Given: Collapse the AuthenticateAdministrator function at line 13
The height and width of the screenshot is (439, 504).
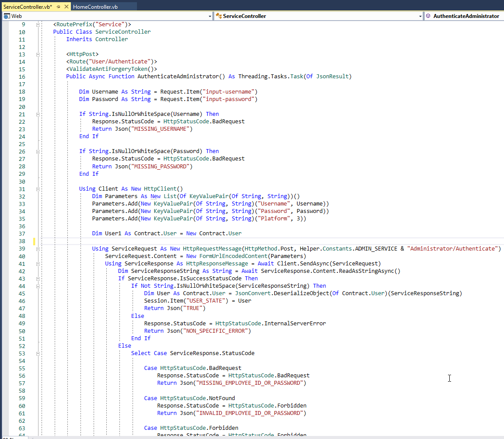Looking at the screenshot, I should click(x=38, y=54).
